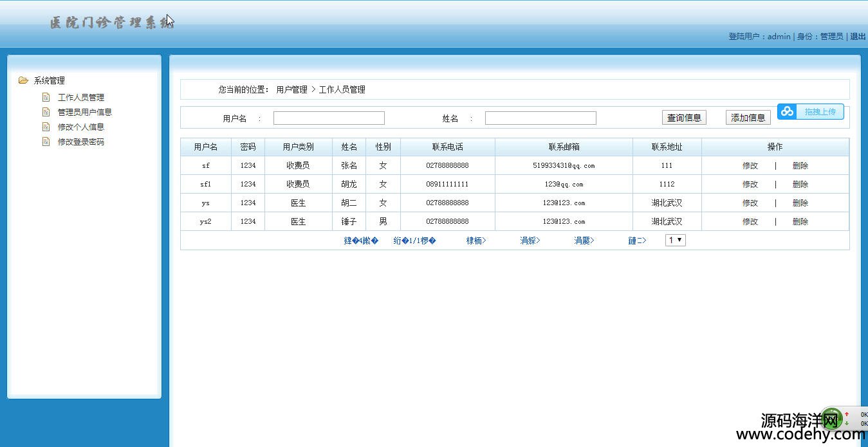
Task: Click the document icon beside 工作人员管理
Action: click(x=46, y=97)
